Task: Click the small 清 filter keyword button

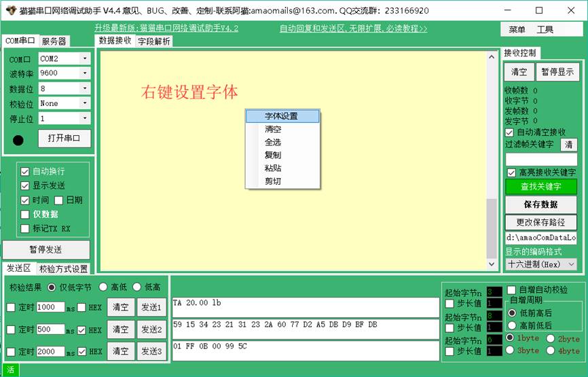Action: (568, 145)
